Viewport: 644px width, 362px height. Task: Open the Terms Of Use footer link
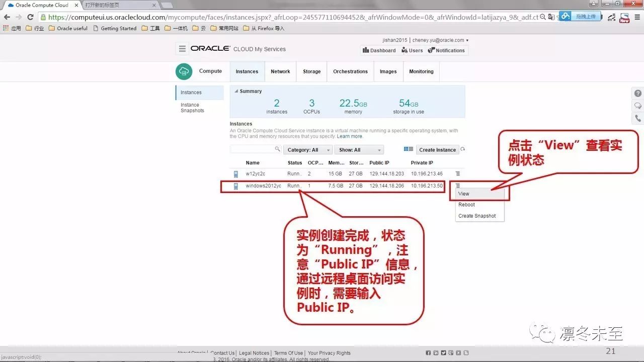(288, 353)
